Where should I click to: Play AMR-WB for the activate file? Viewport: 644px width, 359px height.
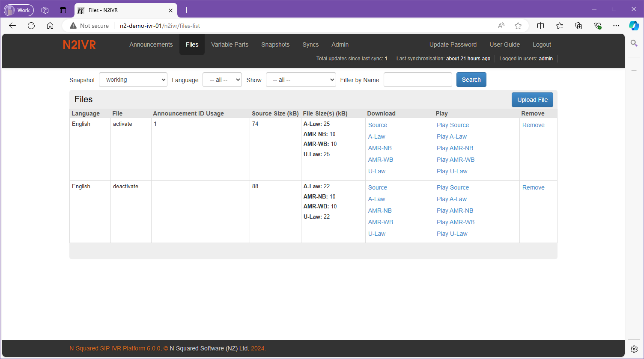(x=456, y=160)
